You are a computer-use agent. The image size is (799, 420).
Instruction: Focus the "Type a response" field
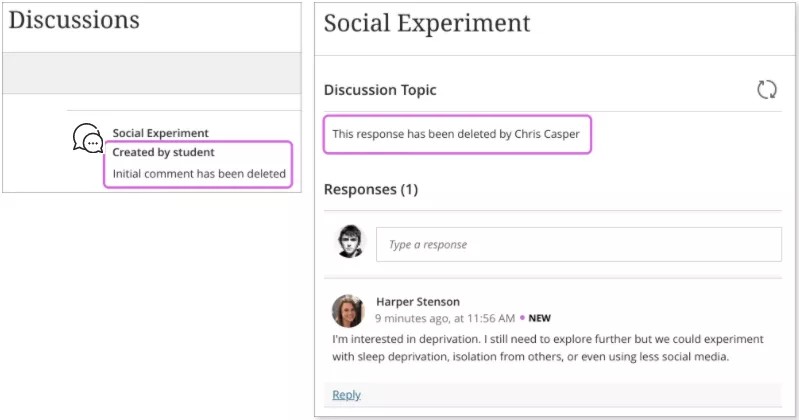(578, 244)
